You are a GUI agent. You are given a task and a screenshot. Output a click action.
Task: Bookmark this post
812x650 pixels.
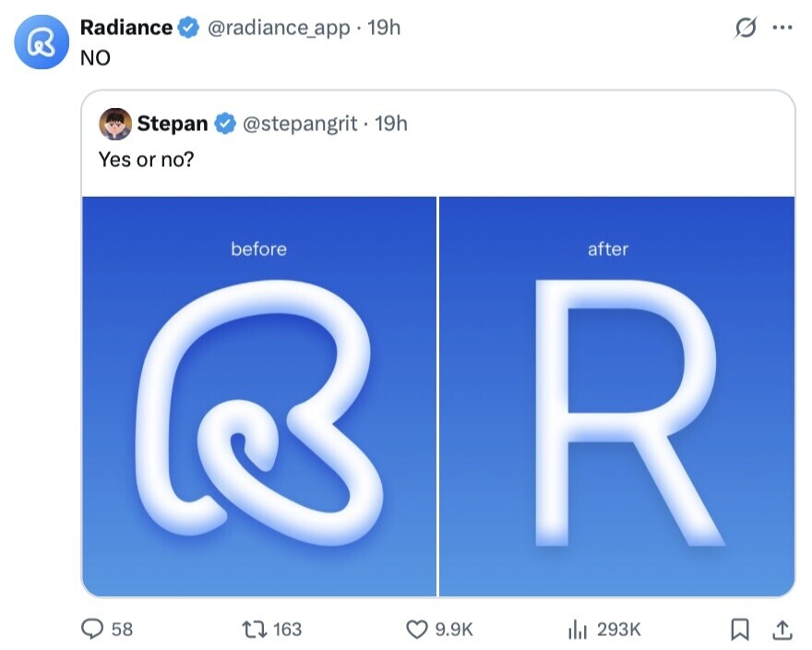point(739,629)
